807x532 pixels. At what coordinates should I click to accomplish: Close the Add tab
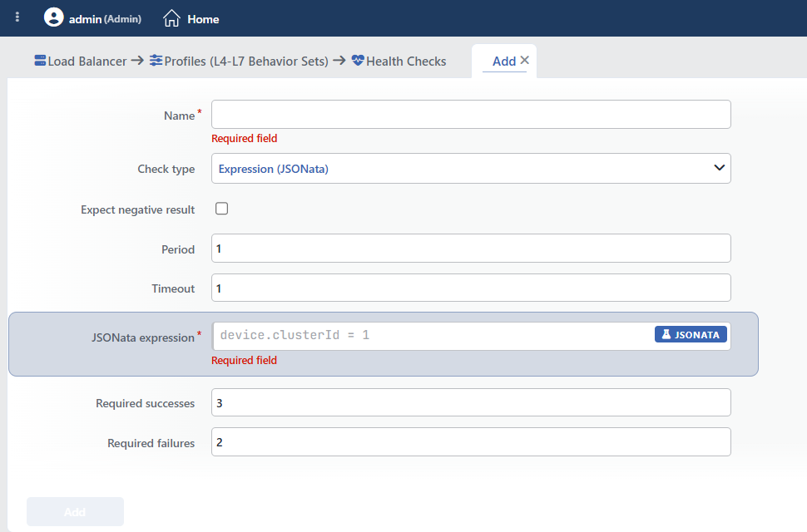[x=524, y=60]
